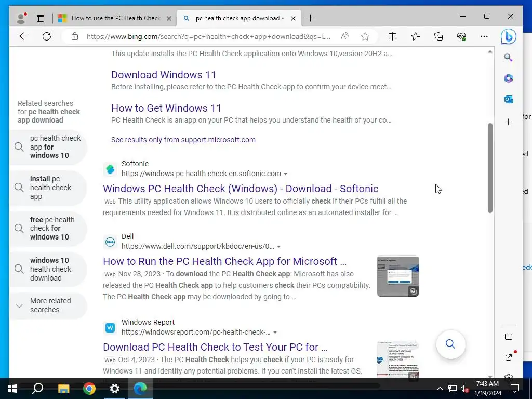532x399 pixels.
Task: Open the Edge profile icon
Action: 21,18
